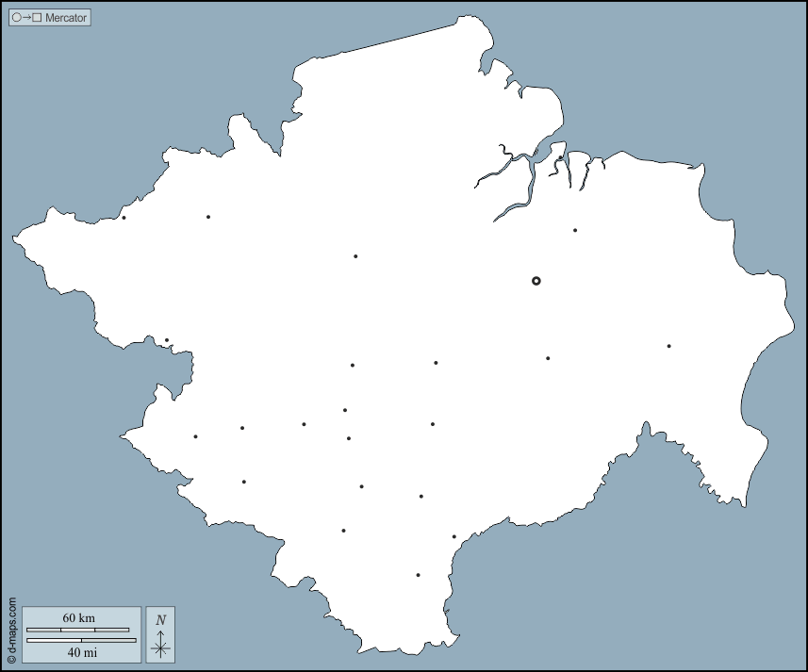808x672 pixels.
Task: Select the westernmost city dot
Action: click(124, 218)
